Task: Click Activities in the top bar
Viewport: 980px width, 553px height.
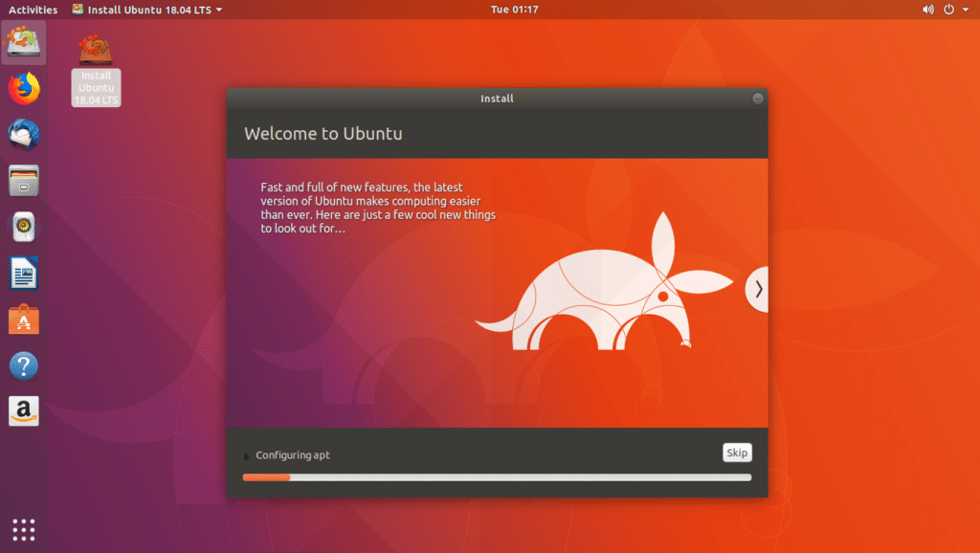Action: pos(32,9)
